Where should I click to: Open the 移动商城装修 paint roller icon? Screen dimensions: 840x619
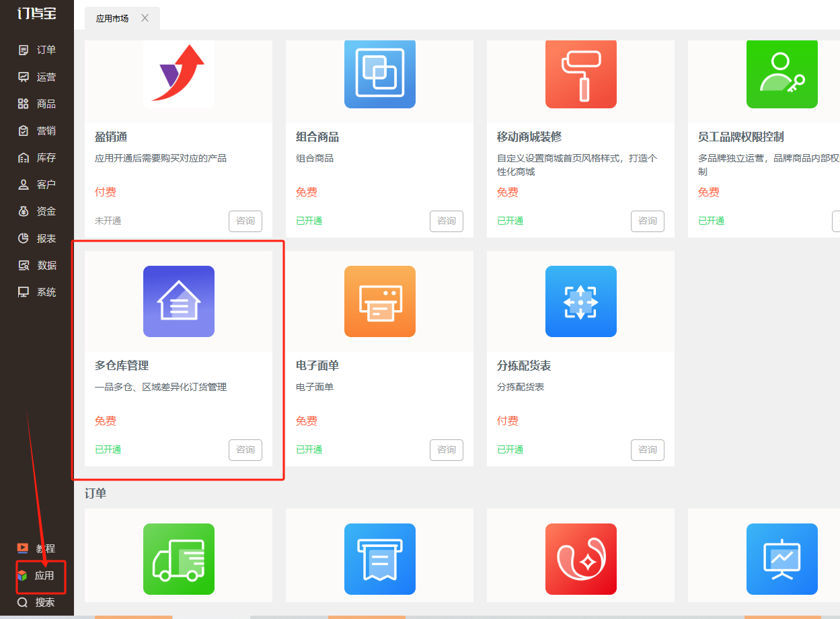(x=581, y=73)
